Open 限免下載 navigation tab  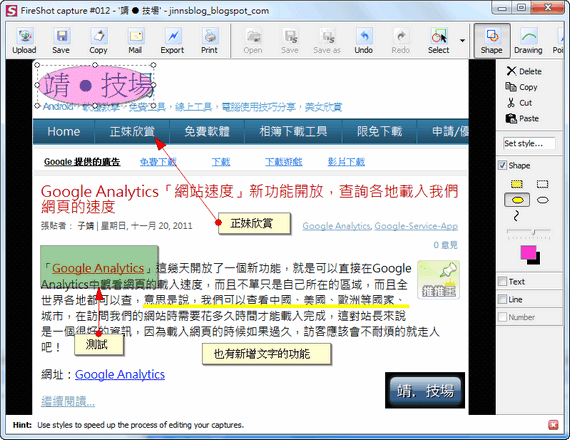pos(379,131)
